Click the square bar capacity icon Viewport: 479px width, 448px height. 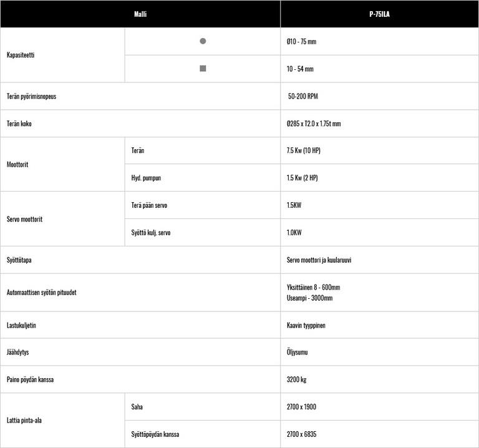(x=203, y=69)
